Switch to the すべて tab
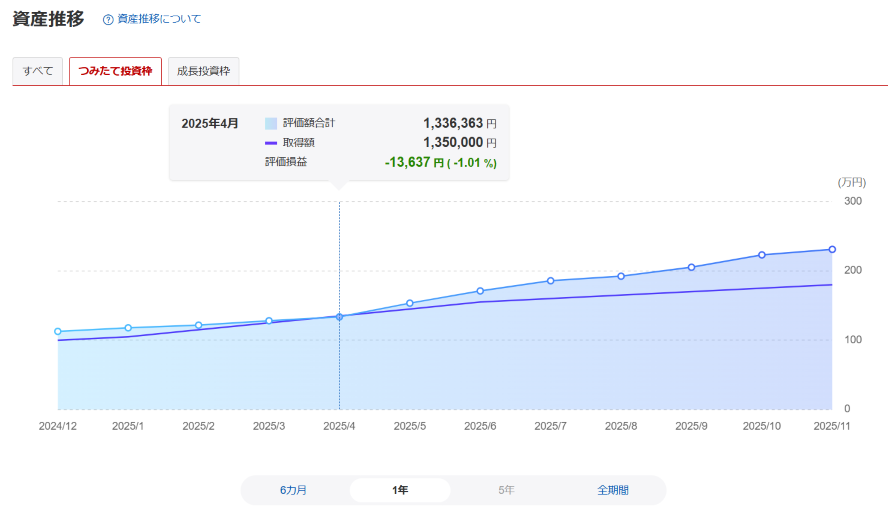Screen dimensions: 888x512 pyautogui.click(x=38, y=71)
